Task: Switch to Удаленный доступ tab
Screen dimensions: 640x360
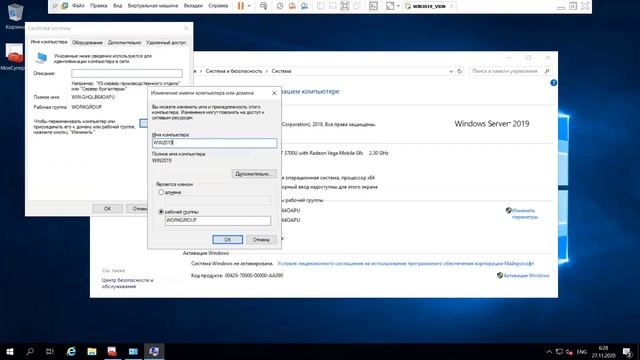Action: click(x=166, y=42)
